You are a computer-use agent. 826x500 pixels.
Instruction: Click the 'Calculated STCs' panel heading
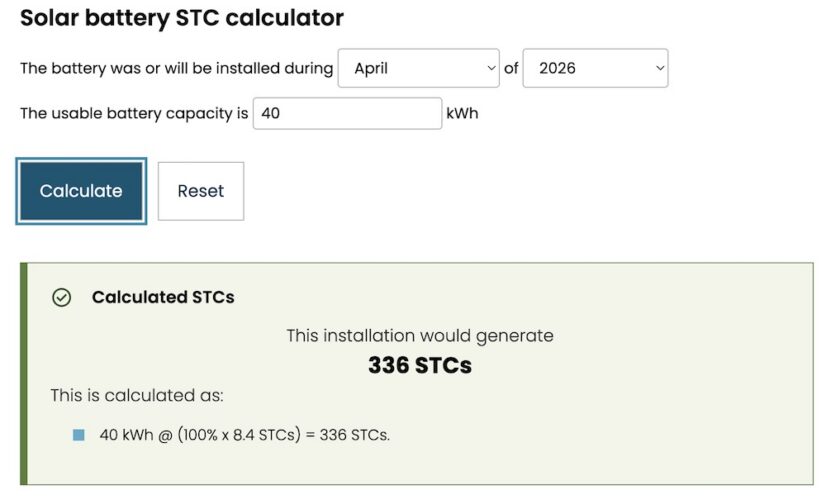point(163,298)
